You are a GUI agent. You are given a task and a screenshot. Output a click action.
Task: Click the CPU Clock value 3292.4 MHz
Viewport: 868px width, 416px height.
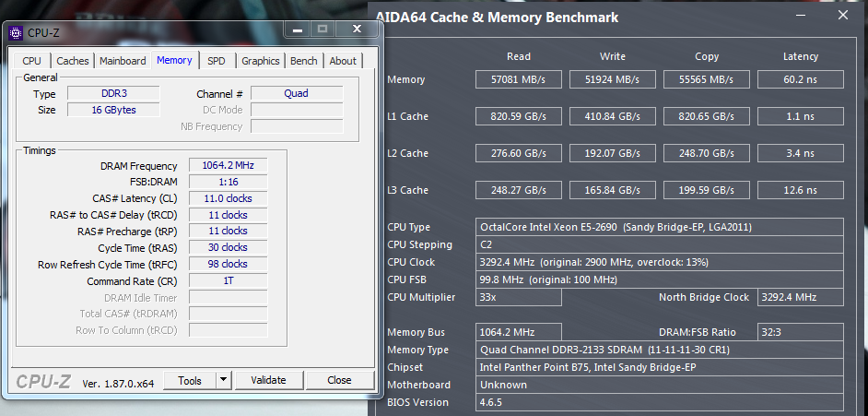pos(660,262)
